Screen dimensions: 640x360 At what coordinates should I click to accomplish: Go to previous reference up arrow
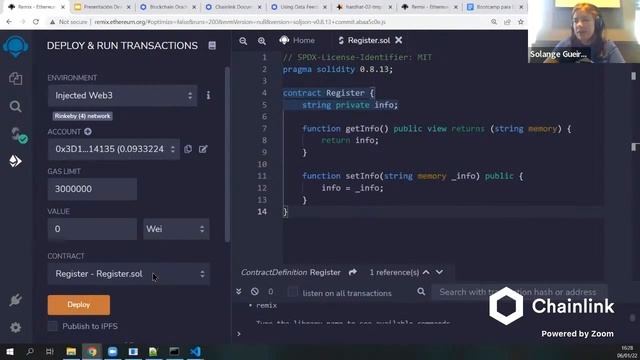(426, 272)
